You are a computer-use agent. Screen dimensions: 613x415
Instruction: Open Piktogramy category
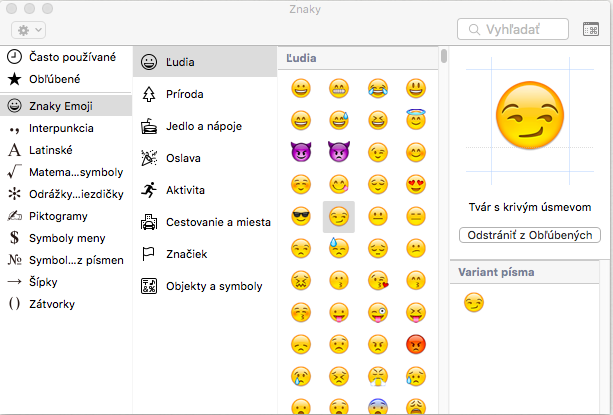tap(66, 216)
